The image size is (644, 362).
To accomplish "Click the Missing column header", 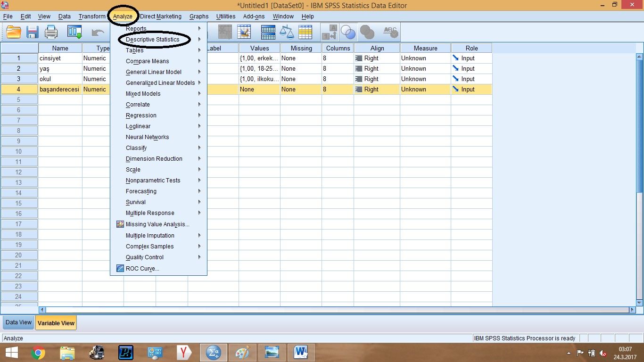I will (301, 48).
